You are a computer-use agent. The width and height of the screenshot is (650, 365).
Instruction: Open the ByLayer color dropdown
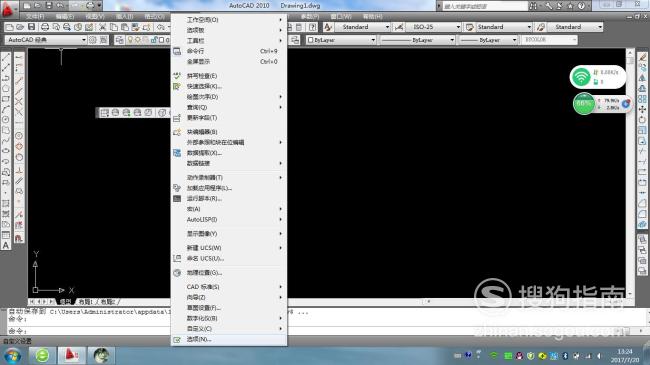[x=341, y=40]
